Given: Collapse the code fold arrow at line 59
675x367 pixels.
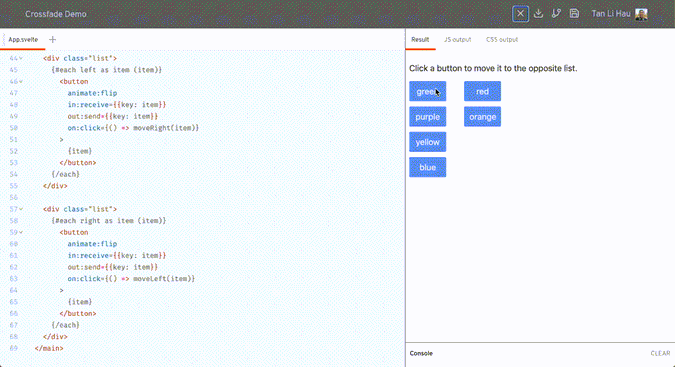Looking at the screenshot, I should [x=21, y=232].
